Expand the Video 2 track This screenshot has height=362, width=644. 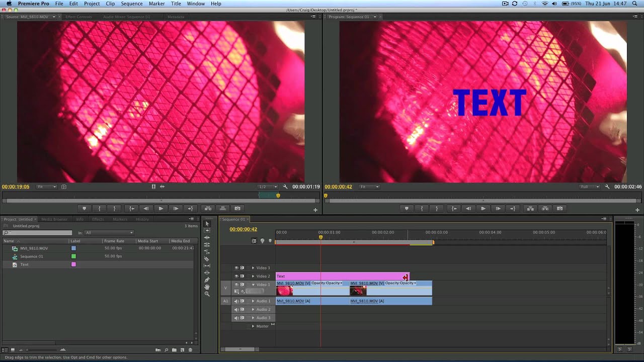click(x=253, y=276)
